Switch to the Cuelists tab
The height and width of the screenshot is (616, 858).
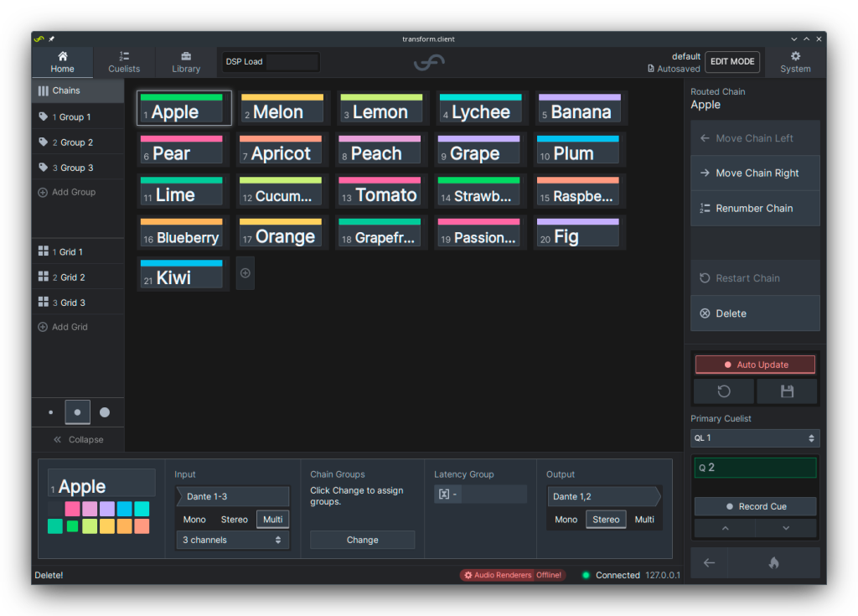point(124,62)
